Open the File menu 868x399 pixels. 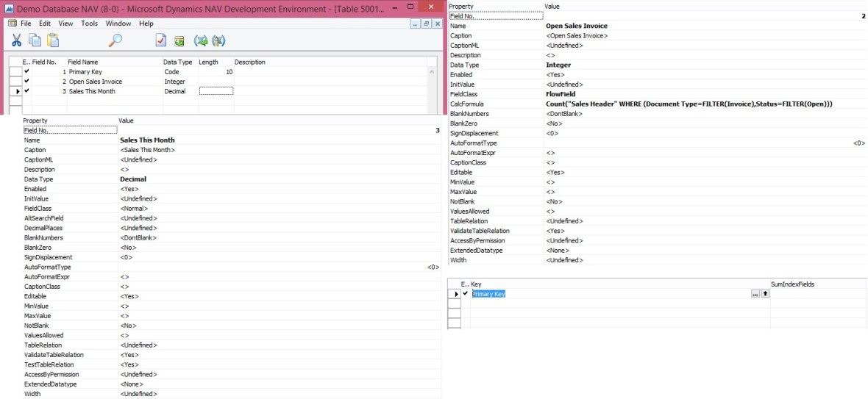(25, 24)
